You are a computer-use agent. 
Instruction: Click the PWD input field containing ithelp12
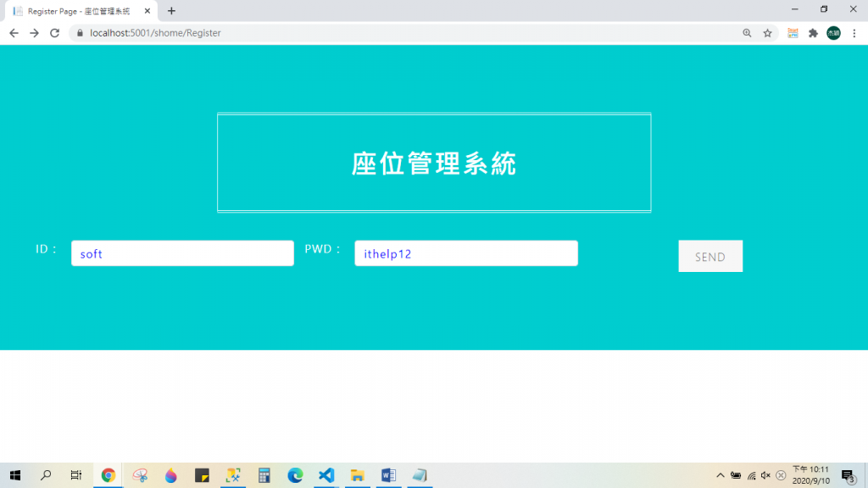click(x=466, y=253)
